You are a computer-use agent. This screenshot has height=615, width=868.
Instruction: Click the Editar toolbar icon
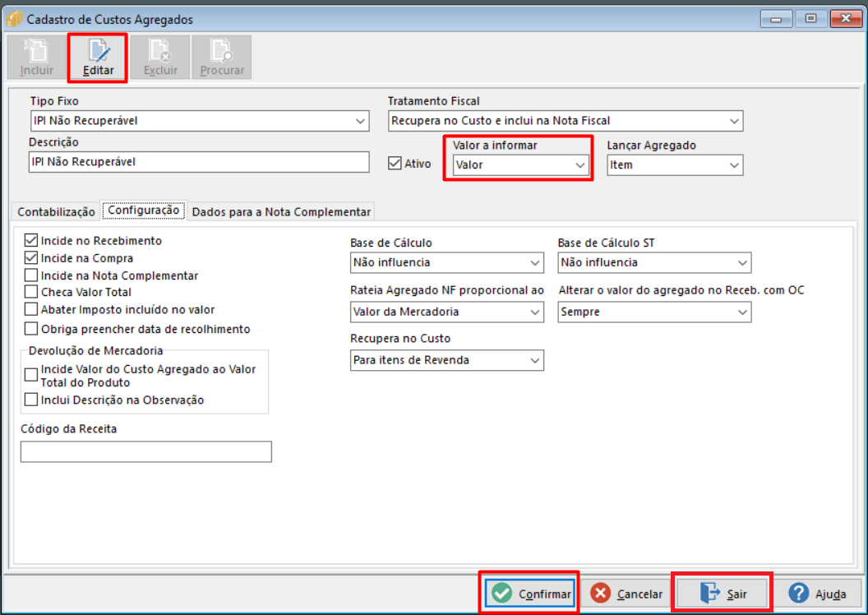coord(98,58)
